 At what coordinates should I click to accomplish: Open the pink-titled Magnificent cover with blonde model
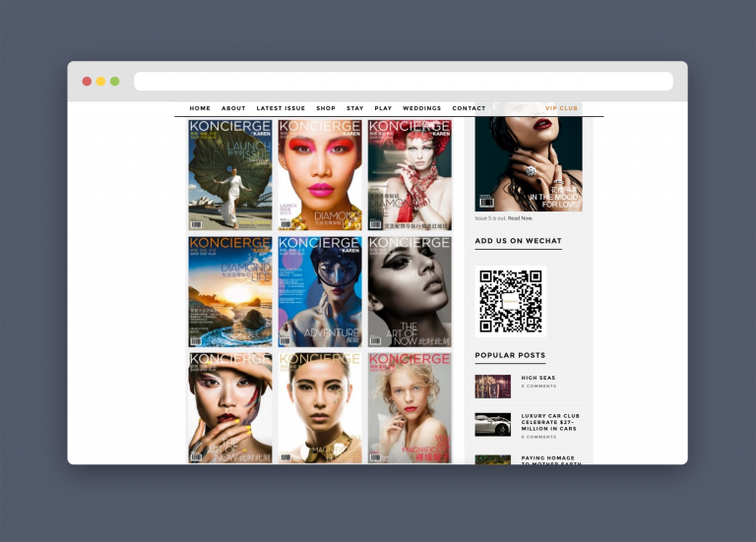point(409,407)
